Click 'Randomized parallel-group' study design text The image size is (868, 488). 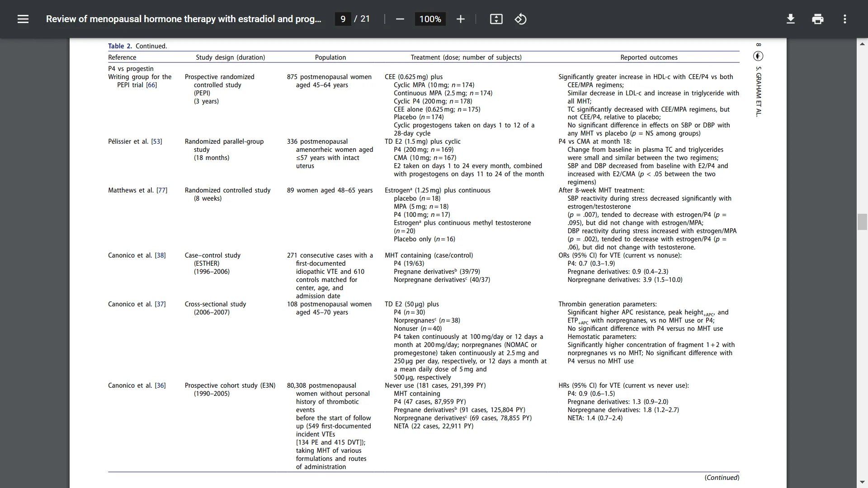[x=224, y=141]
